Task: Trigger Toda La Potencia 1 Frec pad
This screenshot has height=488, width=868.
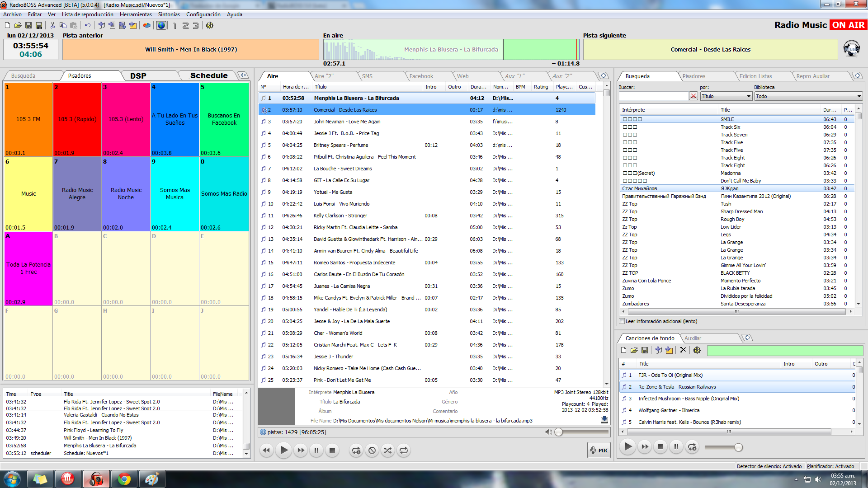Action: click(28, 268)
